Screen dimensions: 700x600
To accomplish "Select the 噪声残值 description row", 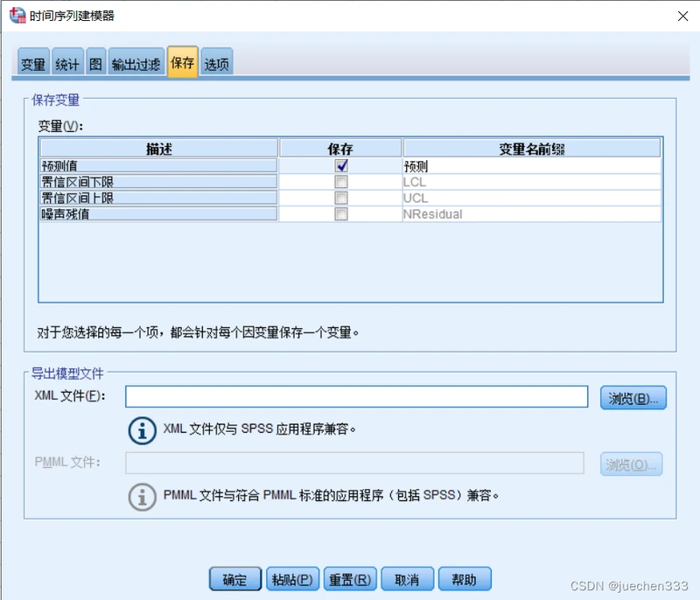I will (158, 214).
